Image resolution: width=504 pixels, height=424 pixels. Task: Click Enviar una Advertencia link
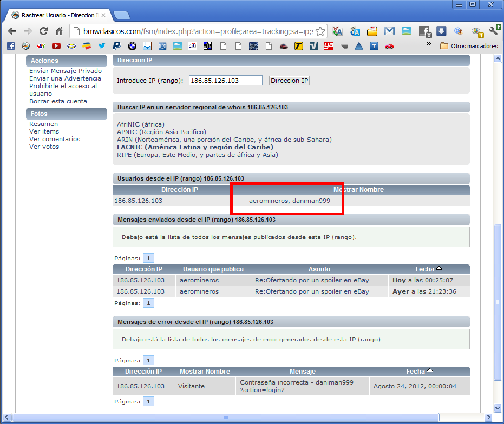(66, 78)
